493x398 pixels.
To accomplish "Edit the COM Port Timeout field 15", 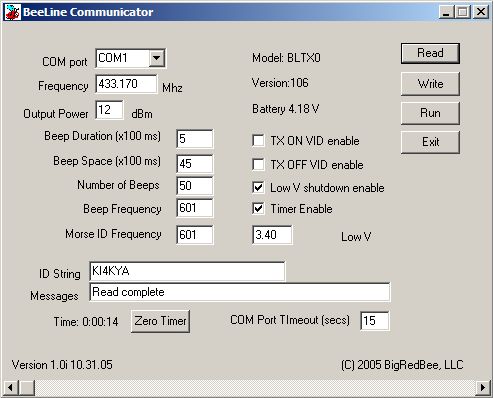I will point(375,321).
